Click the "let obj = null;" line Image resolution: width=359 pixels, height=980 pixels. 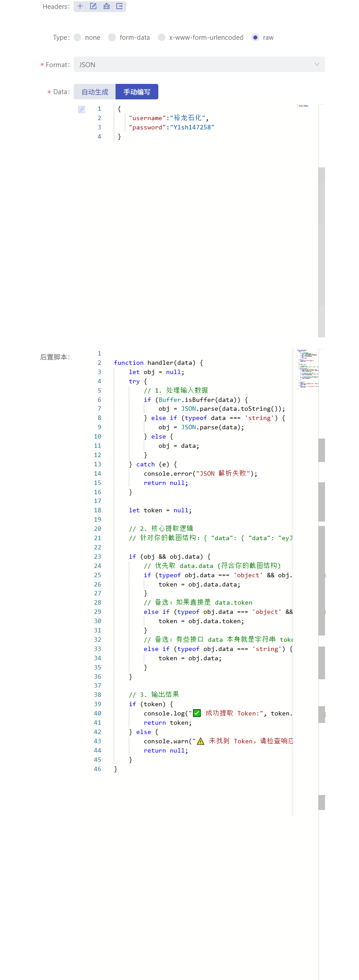coord(157,372)
